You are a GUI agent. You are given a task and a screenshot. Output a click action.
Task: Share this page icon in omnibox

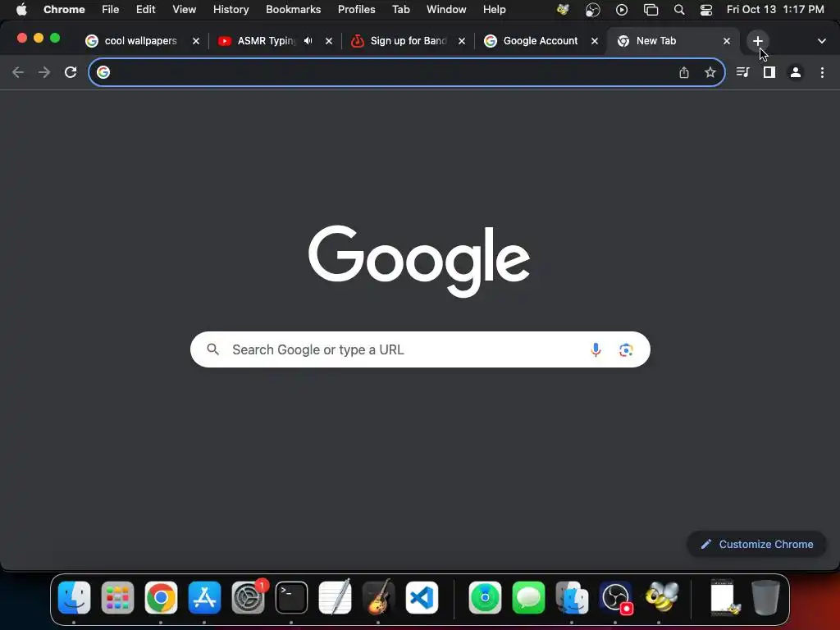(684, 72)
